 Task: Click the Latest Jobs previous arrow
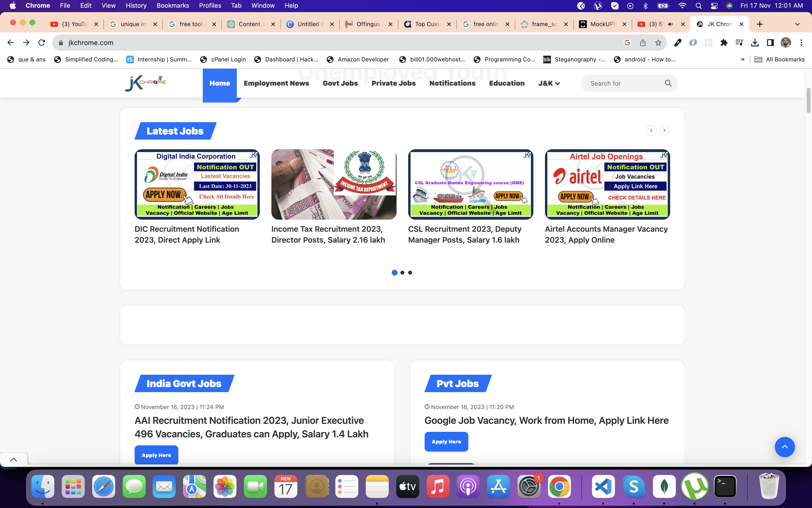click(651, 130)
